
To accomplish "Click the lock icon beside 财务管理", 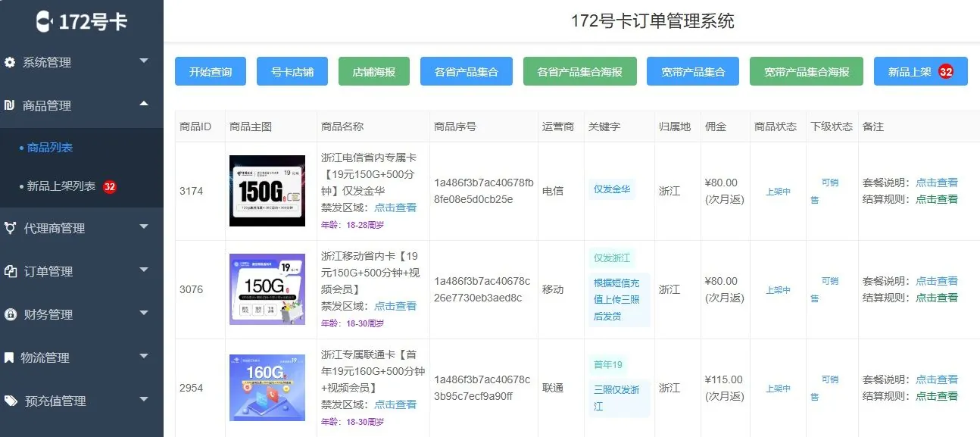I will click(10, 314).
